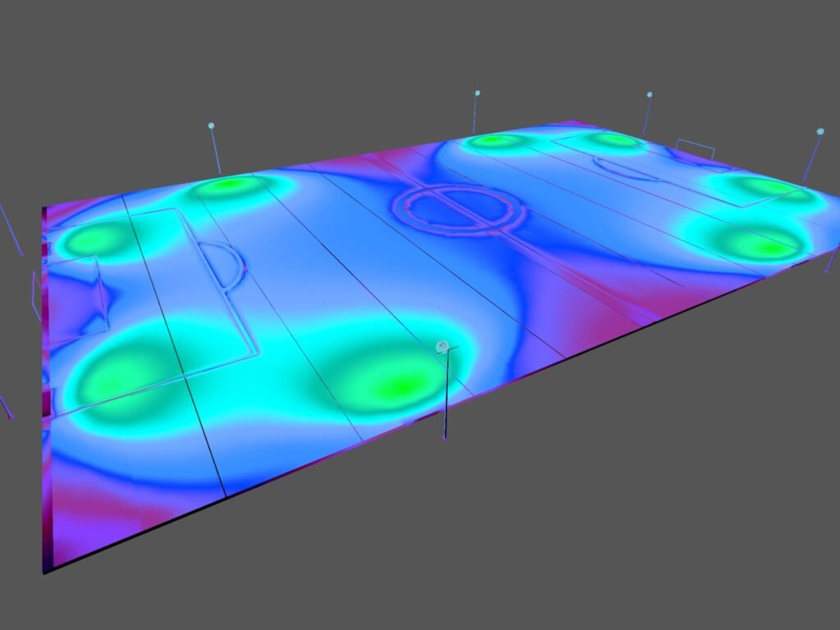Select the floodlight lamp at top left of pitch
Viewport: 840px width, 630px height.
pyautogui.click(x=212, y=126)
